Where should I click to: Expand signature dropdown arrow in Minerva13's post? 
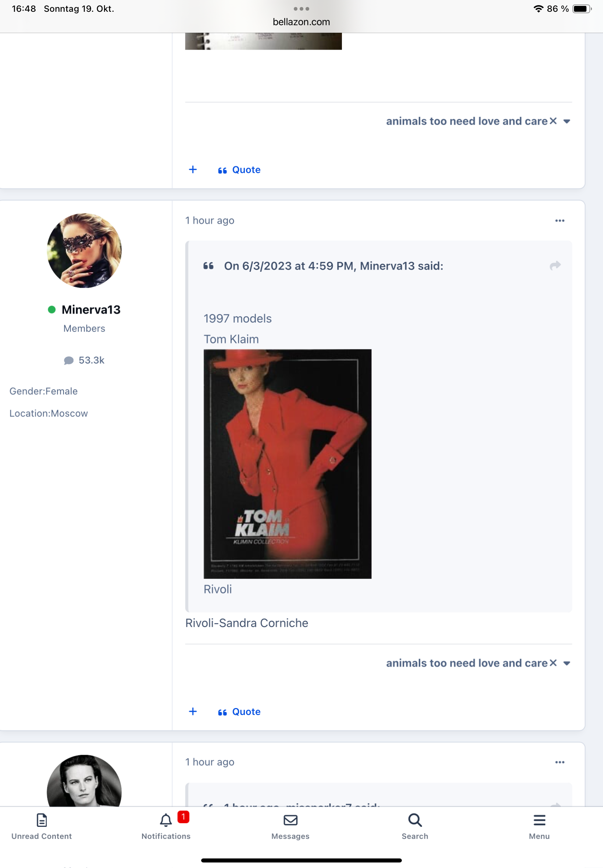[x=567, y=663]
